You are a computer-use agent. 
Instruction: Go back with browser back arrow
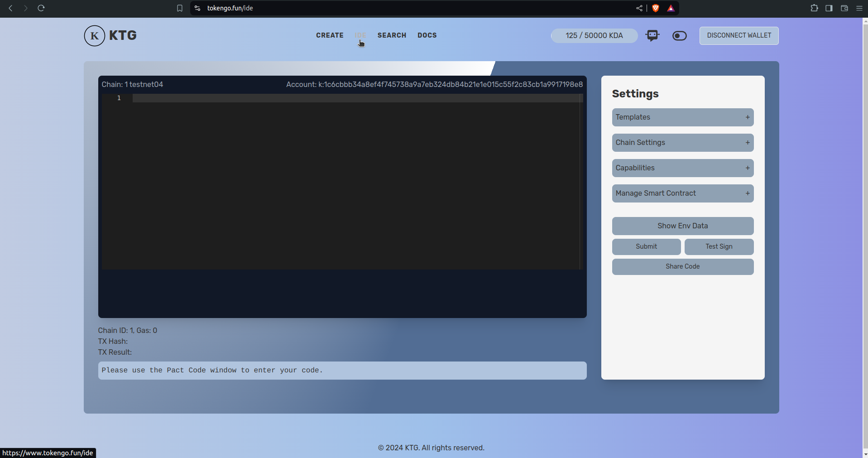(10, 8)
